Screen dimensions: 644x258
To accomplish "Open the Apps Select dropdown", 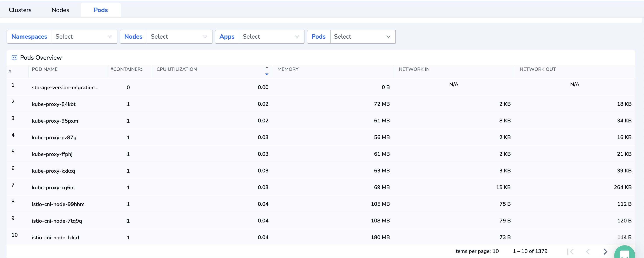I will click(271, 37).
